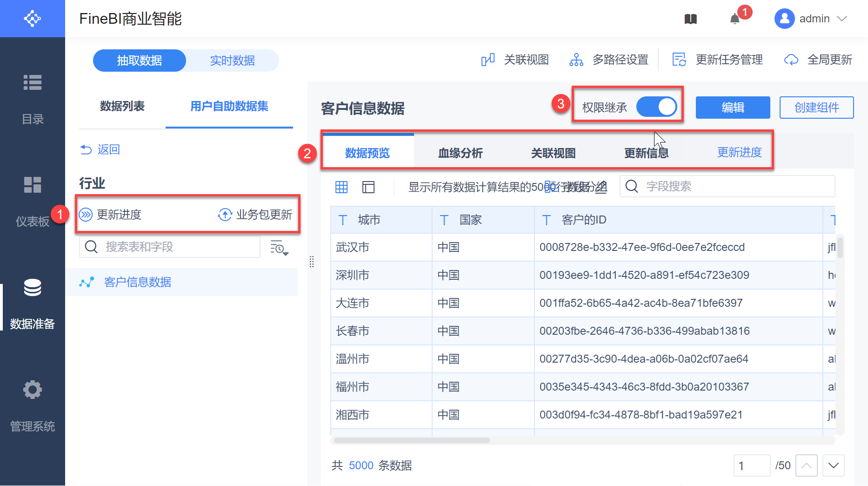The width and height of the screenshot is (868, 486).
Task: Click ID cell starting with 00277d35
Action: pyautogui.click(x=679, y=359)
